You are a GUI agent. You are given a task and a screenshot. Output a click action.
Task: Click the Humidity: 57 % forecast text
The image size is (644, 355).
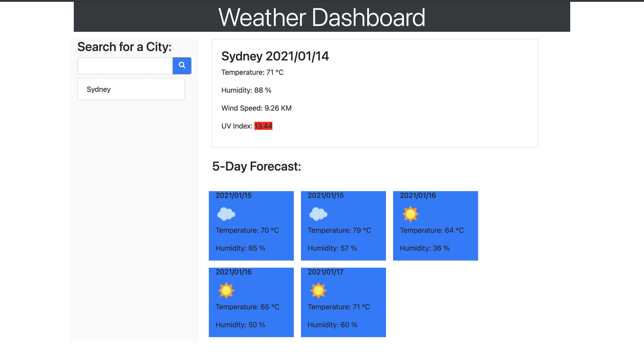click(x=332, y=248)
